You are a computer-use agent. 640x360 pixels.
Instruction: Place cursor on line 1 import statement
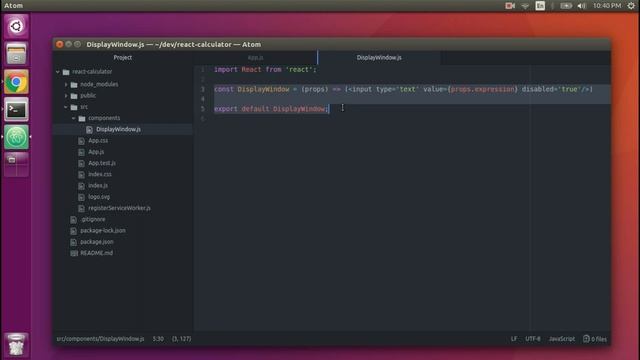(x=265, y=70)
